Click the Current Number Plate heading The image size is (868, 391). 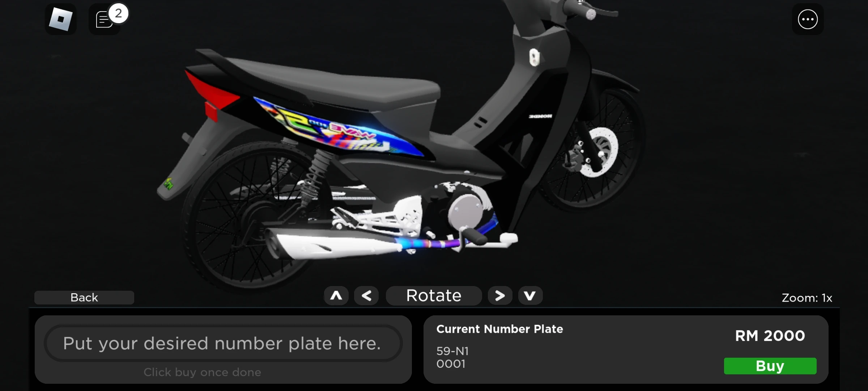pos(499,329)
